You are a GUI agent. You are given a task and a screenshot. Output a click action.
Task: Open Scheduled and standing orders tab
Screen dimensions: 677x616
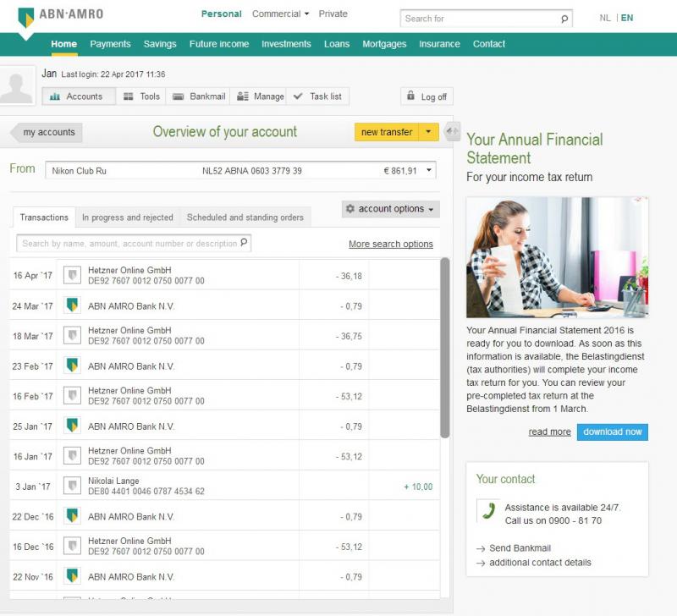pos(245,217)
